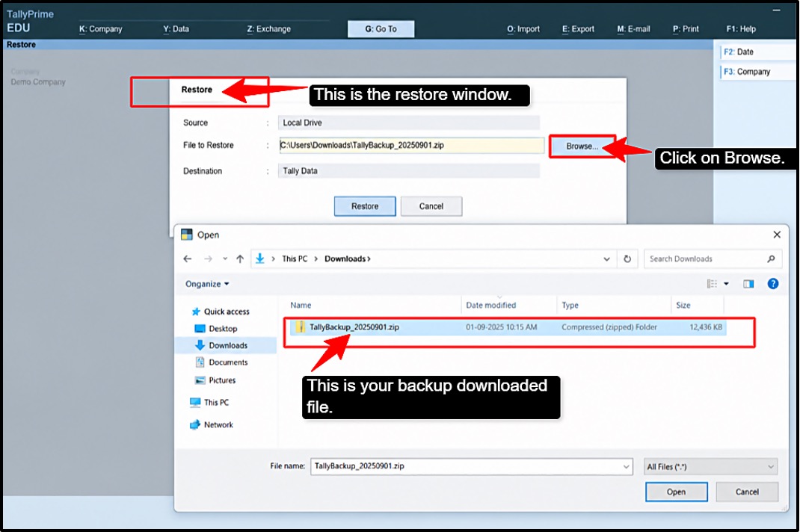This screenshot has width=800, height=532.
Task: Click the G: Go To button
Action: (381, 29)
